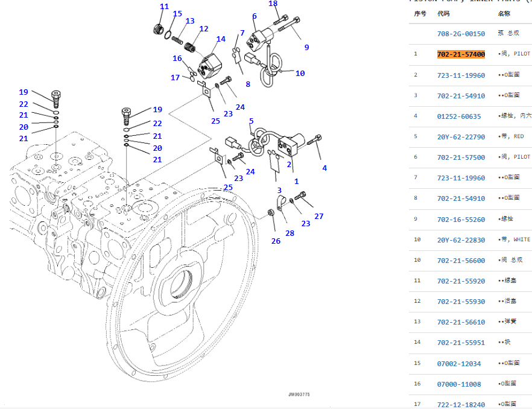Open part number 702-21-56610 link
This screenshot has height=409, width=532.
coord(461,322)
